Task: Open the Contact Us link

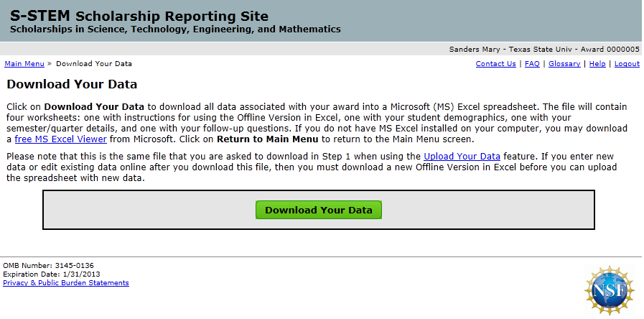Action: pyautogui.click(x=495, y=64)
